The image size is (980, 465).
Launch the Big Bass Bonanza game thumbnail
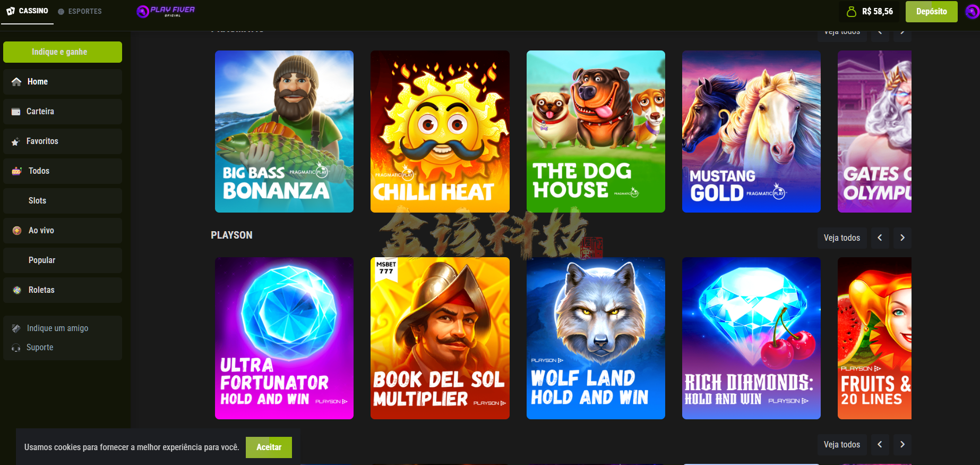[x=284, y=131]
